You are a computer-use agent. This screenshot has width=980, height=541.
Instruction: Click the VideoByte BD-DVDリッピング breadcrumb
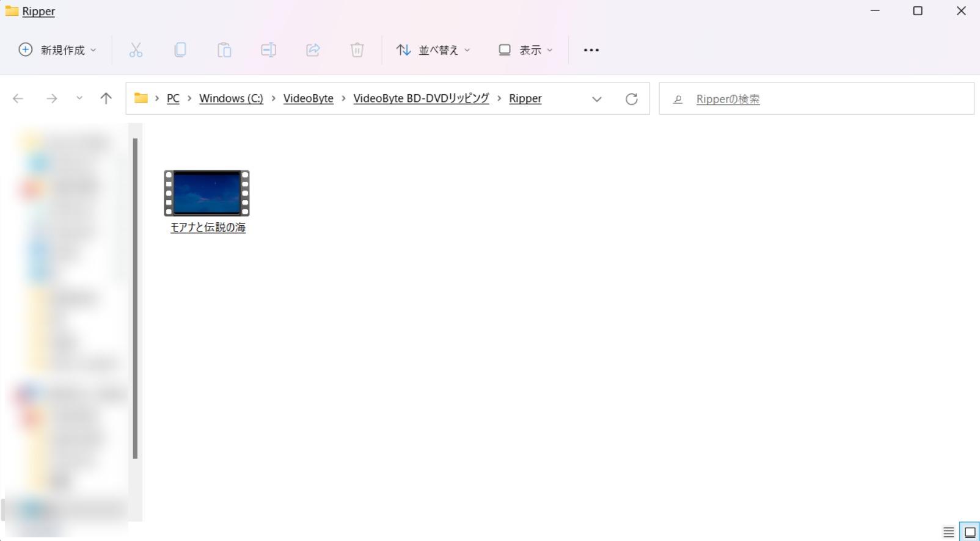pyautogui.click(x=421, y=98)
